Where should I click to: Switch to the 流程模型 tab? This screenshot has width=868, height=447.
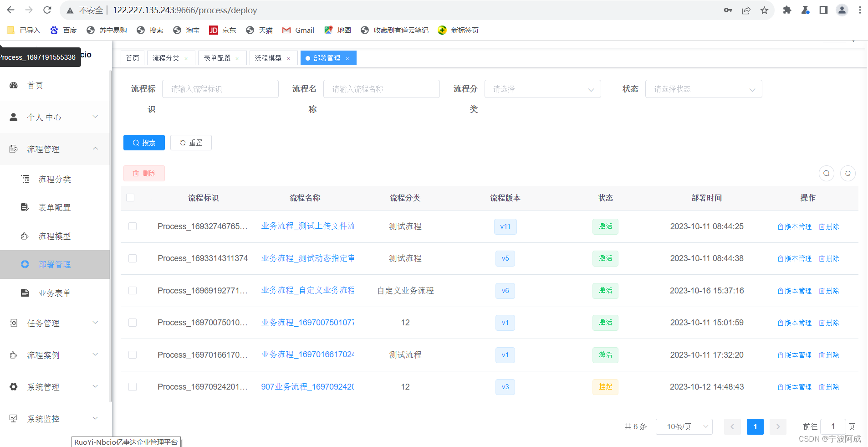[273, 58]
